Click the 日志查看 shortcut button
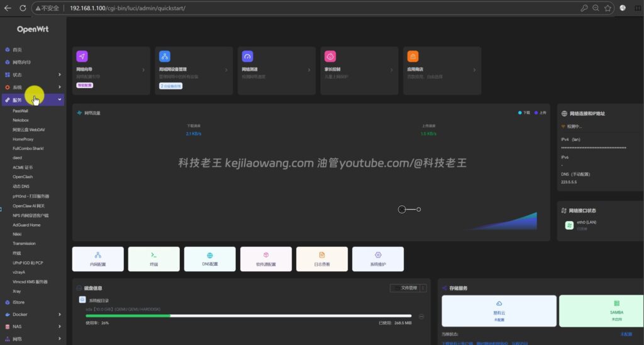 point(322,259)
